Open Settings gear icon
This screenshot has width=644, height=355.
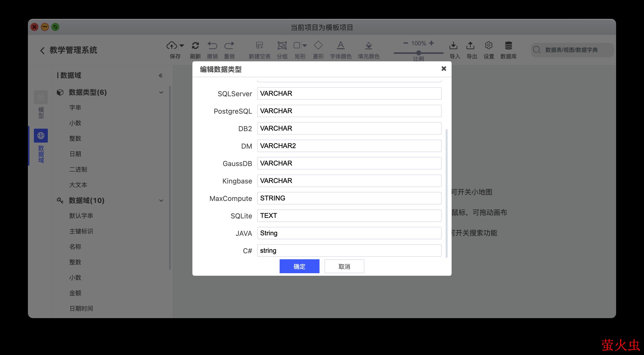(488, 45)
